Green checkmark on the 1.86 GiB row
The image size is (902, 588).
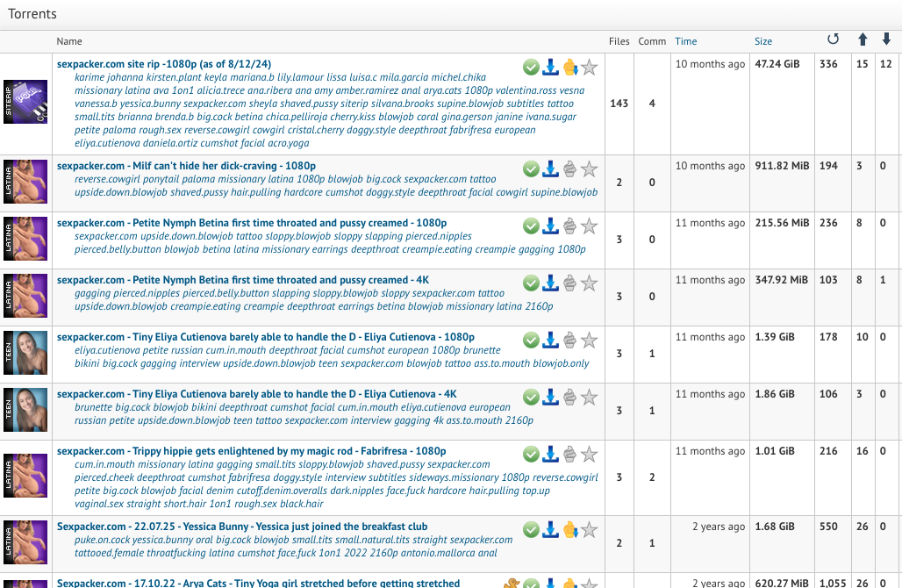click(531, 397)
